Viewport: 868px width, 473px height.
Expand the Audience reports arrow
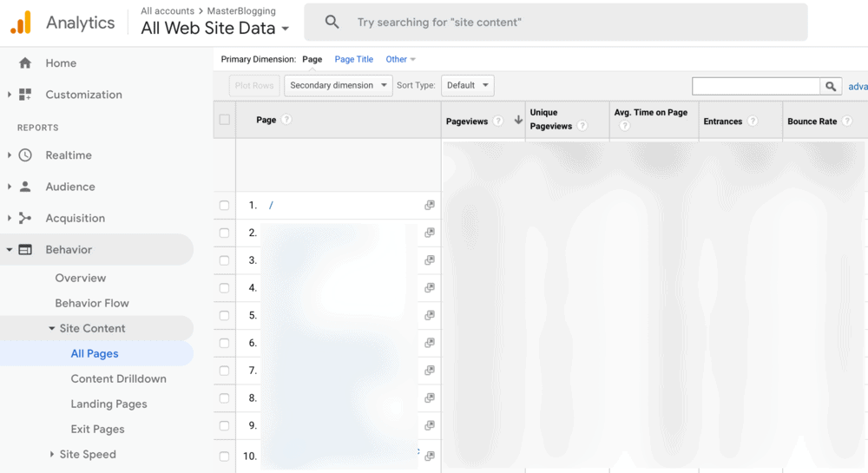coord(9,187)
